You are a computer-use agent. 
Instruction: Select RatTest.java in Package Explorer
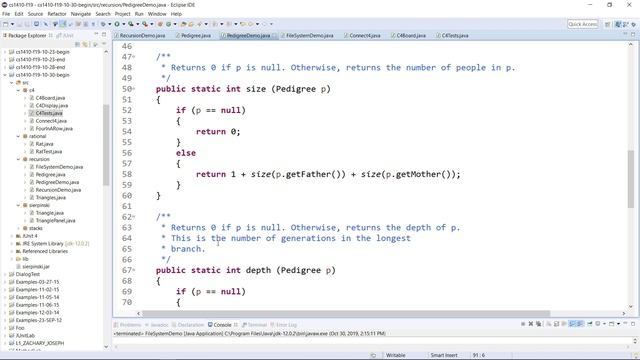point(46,151)
